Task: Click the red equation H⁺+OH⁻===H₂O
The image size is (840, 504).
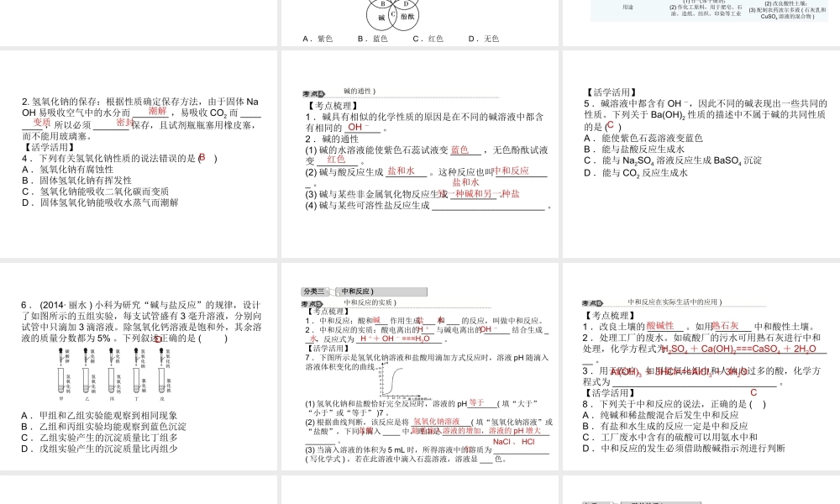Action: pos(395,339)
